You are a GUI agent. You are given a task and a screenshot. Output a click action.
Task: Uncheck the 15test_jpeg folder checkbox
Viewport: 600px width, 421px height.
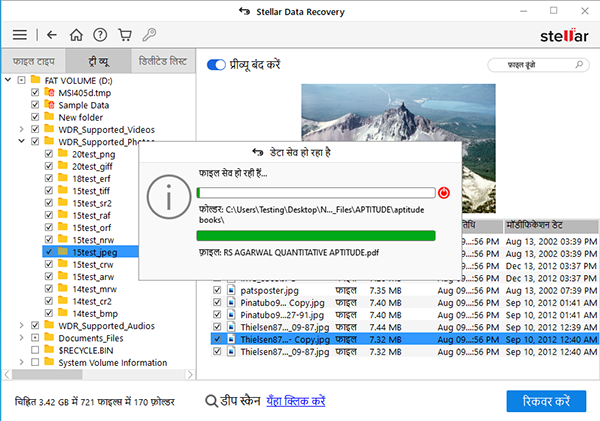tap(49, 252)
